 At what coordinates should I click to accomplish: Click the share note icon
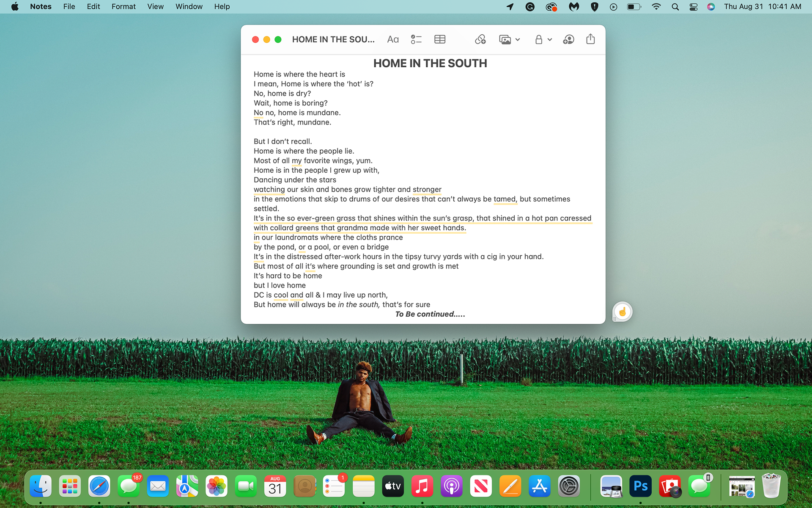click(x=590, y=39)
